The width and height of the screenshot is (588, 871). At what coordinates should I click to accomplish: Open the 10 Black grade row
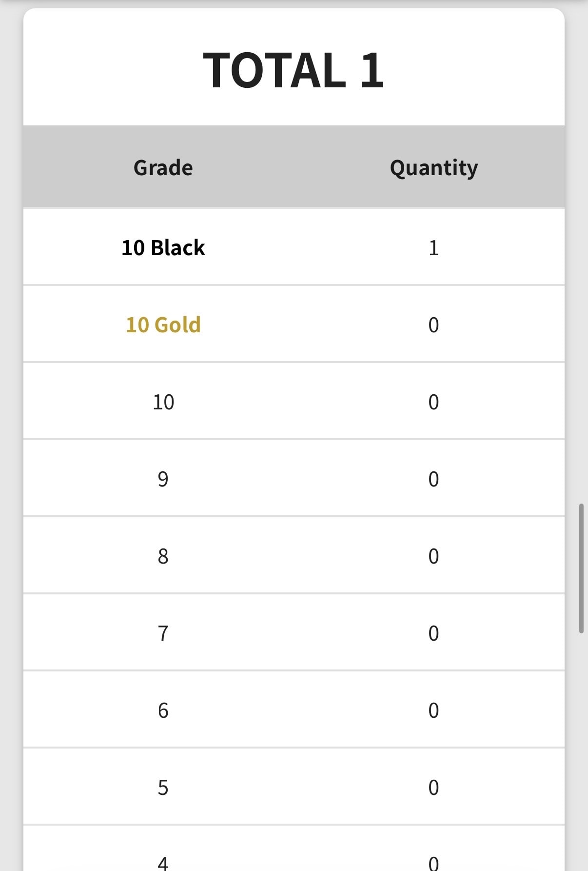(x=294, y=247)
